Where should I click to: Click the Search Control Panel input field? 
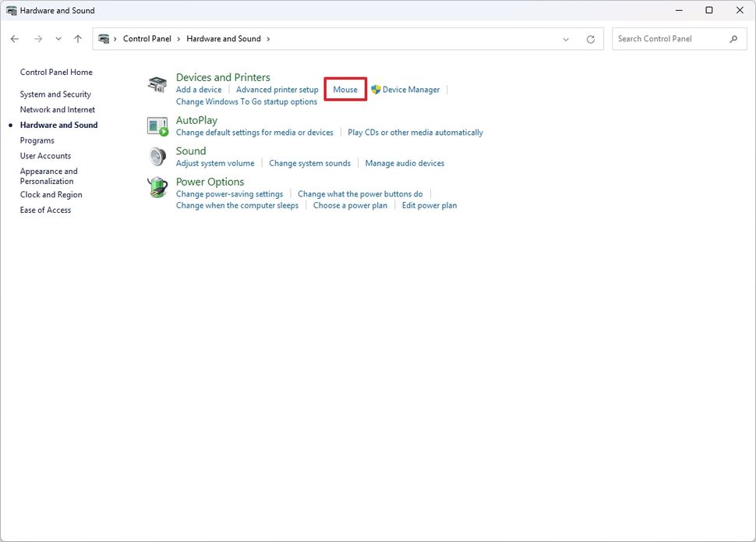point(670,37)
